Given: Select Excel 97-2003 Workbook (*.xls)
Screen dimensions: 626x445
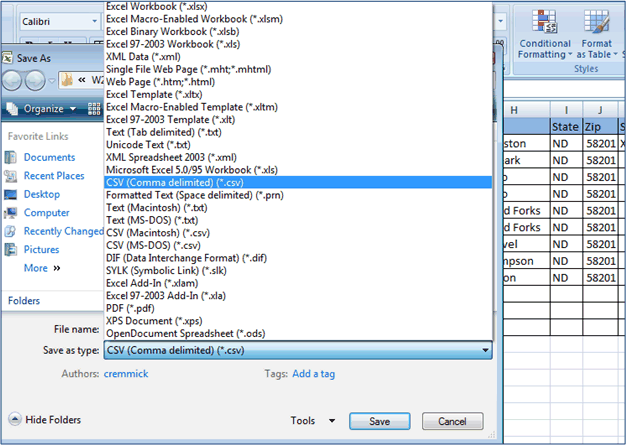Looking at the screenshot, I should tap(298, 44).
